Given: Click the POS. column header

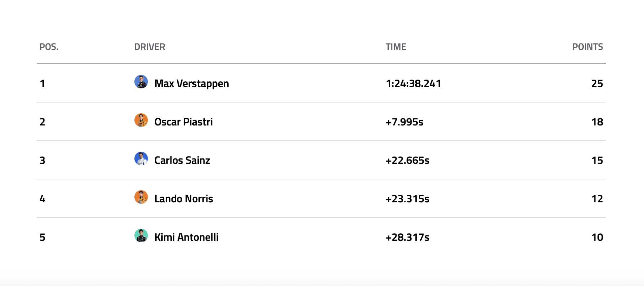Looking at the screenshot, I should [49, 47].
